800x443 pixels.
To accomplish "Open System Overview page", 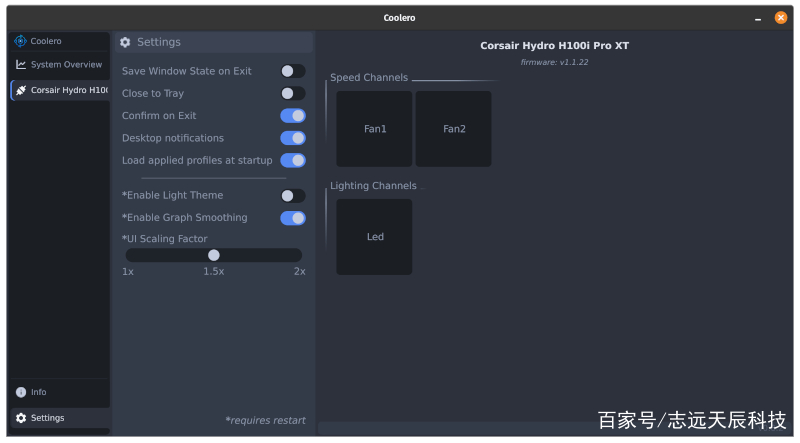I will click(x=60, y=64).
